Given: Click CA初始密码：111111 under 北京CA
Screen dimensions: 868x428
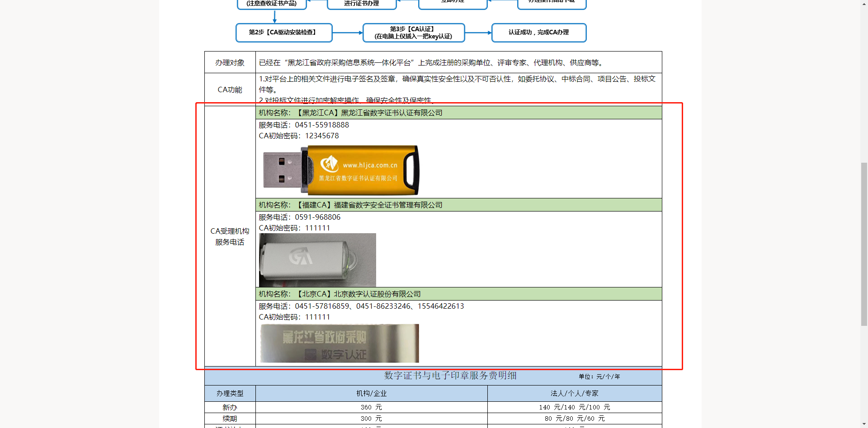Looking at the screenshot, I should coord(294,317).
